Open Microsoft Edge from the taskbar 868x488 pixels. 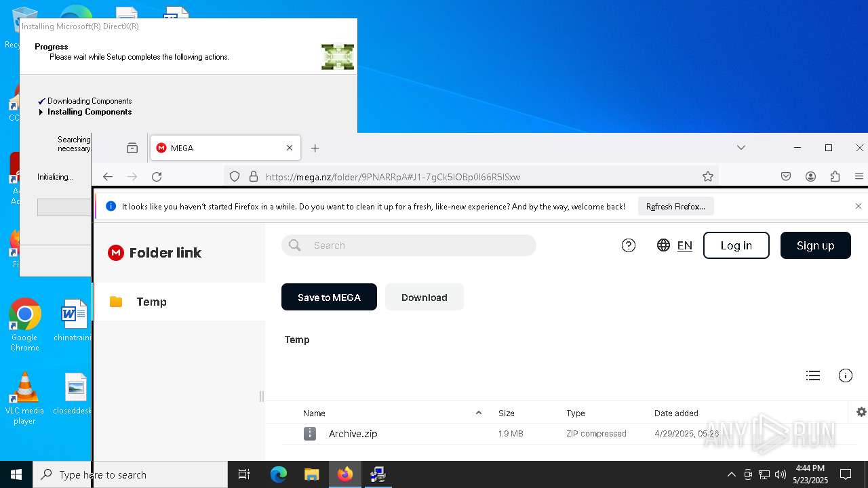[279, 474]
